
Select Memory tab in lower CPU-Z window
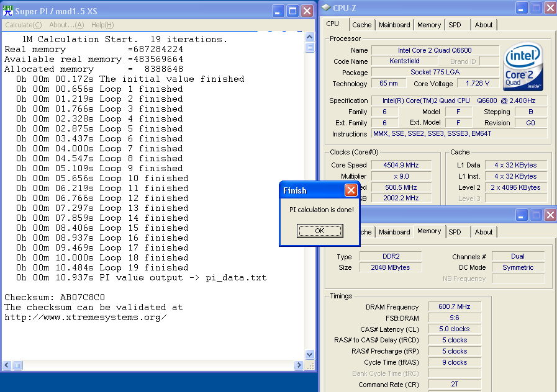point(429,231)
